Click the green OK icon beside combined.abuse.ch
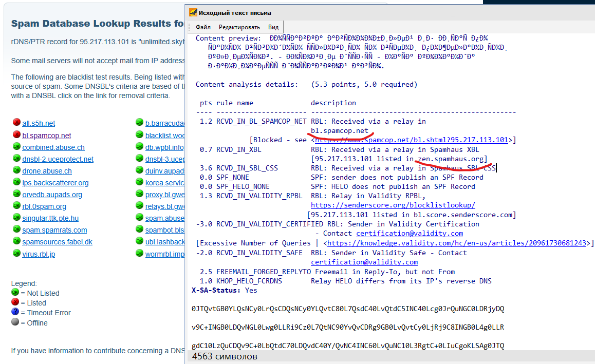The height and width of the screenshot is (364, 595). (16, 147)
